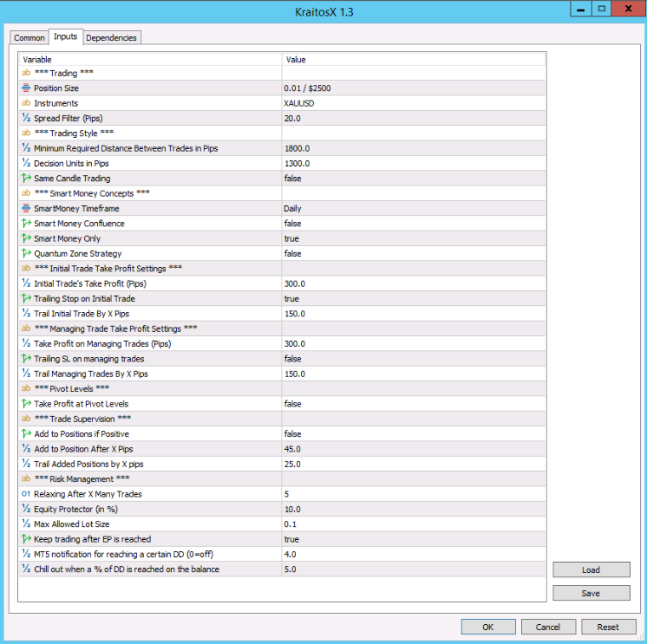Edit Minimum Required Distance value 1800.0
The height and width of the screenshot is (644, 647).
(x=414, y=148)
